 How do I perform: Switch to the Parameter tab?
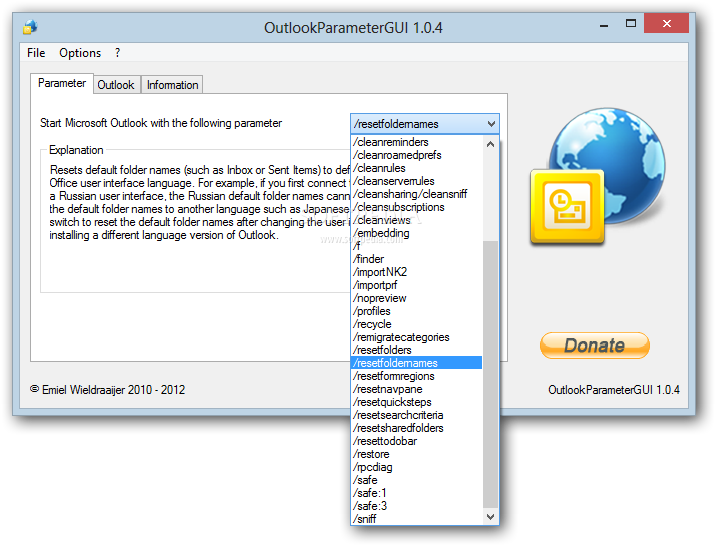pos(62,83)
